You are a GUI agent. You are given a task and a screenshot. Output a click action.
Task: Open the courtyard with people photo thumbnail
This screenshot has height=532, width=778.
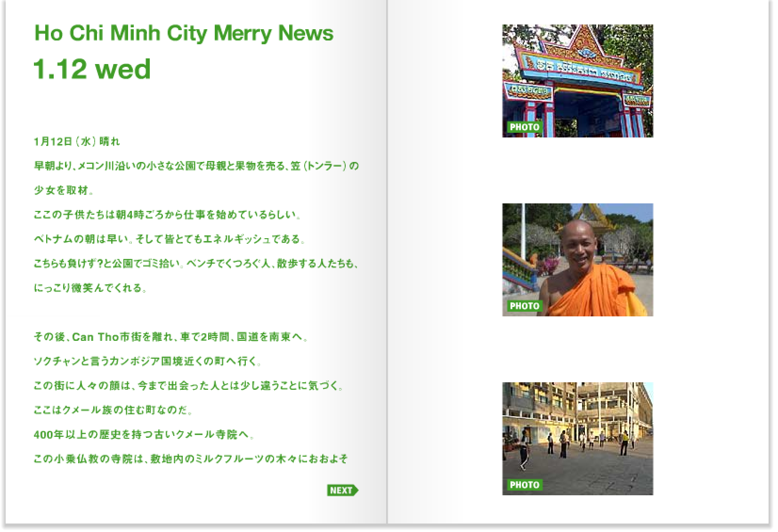coord(577,439)
